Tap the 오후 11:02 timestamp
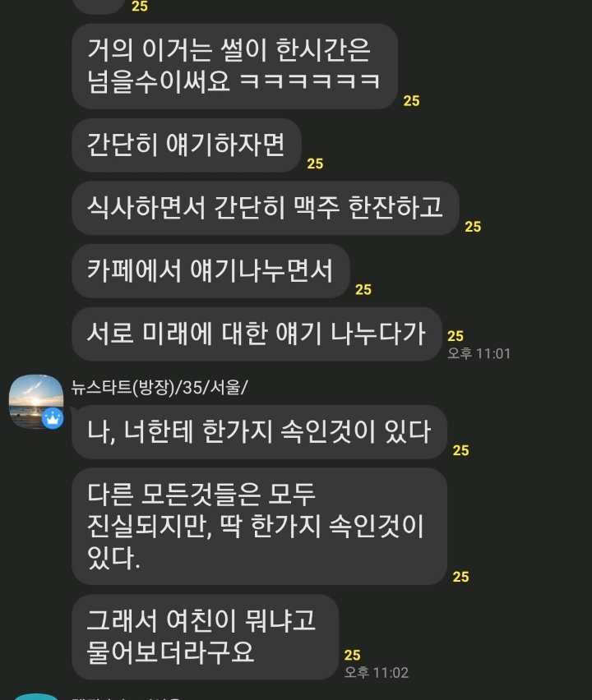Image resolution: width=592 pixels, height=700 pixels. click(377, 672)
